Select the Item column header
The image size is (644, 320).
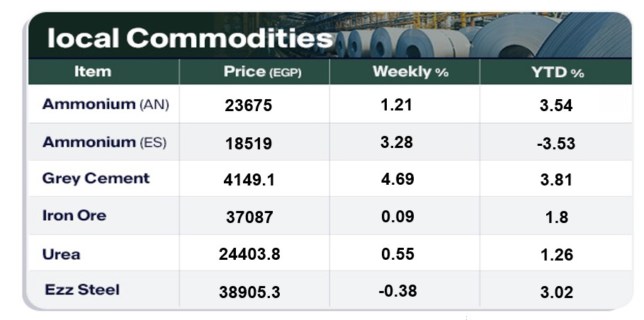93,72
